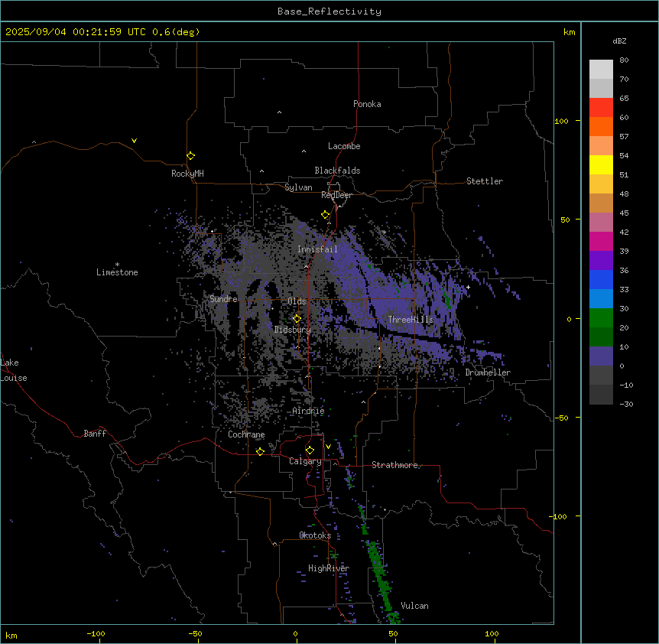Select the Airdrie label
Image resolution: width=659 pixels, height=644 pixels.
coord(309,411)
